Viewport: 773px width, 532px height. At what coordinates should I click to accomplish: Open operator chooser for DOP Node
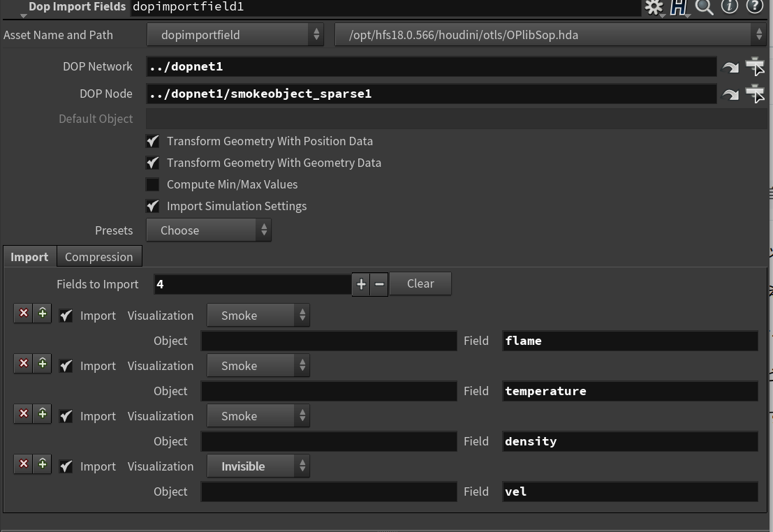pyautogui.click(x=756, y=93)
